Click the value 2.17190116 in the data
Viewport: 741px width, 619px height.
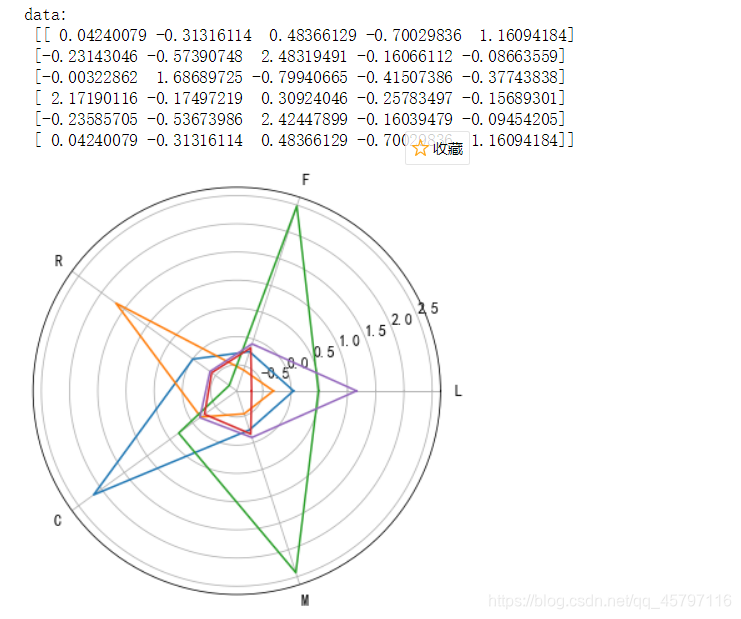point(94,98)
